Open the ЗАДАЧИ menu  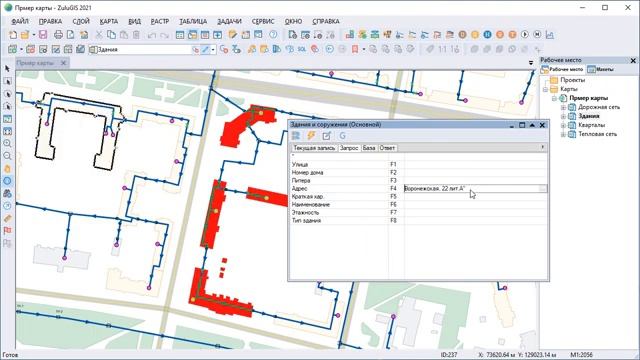tap(229, 21)
